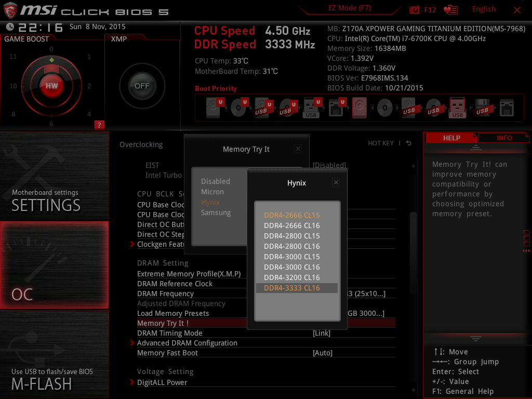Click help panel top collapse handle
Viewport: 532px width, 399px height.
(476, 147)
